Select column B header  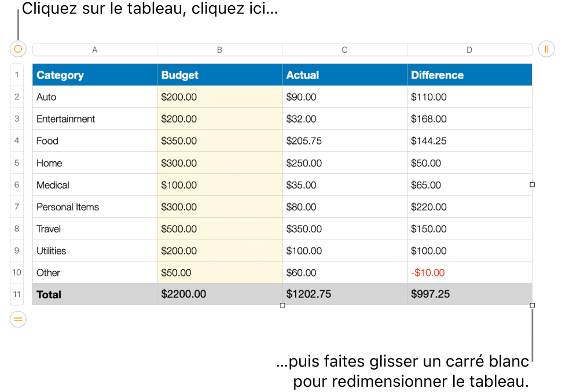pyautogui.click(x=220, y=49)
